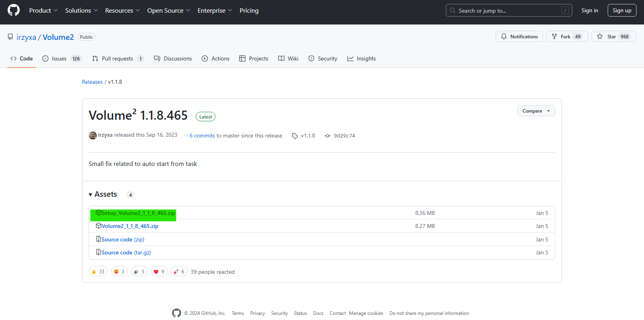
Task: Click the 39 people reacted text
Action: [213, 272]
